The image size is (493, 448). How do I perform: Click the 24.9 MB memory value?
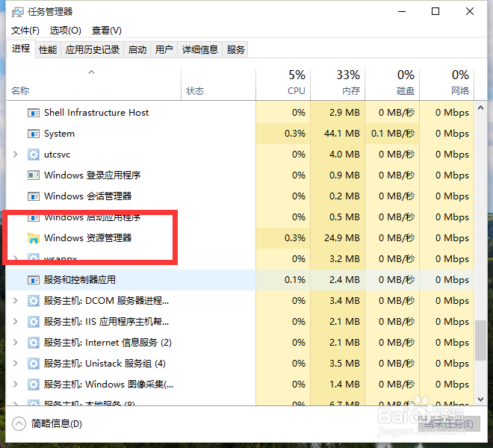click(342, 238)
